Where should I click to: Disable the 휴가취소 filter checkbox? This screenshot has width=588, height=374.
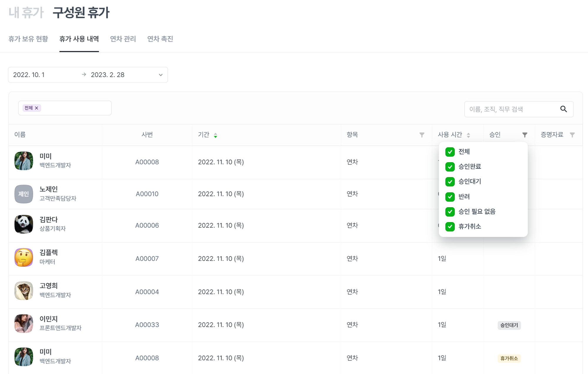click(450, 227)
